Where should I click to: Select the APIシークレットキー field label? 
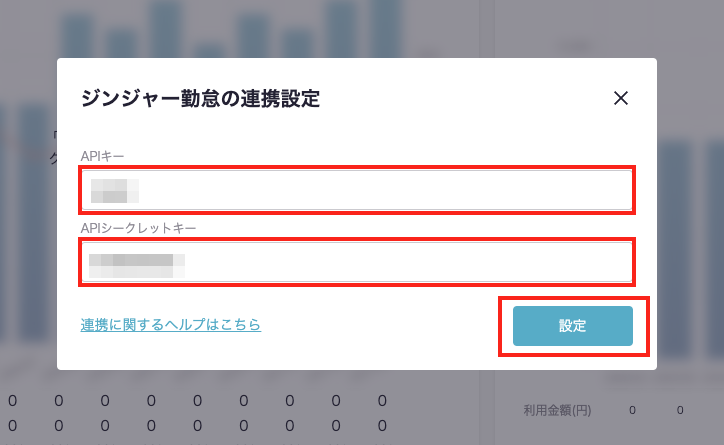[x=139, y=228]
